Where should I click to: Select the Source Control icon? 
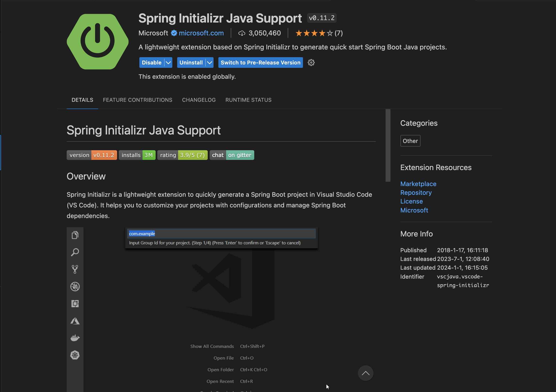point(75,269)
